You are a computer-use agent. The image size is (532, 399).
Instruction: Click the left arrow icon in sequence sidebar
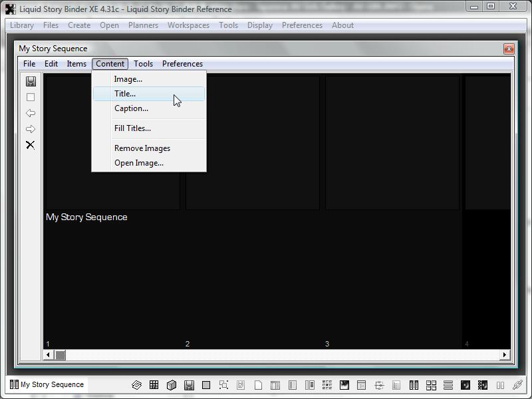[x=31, y=113]
